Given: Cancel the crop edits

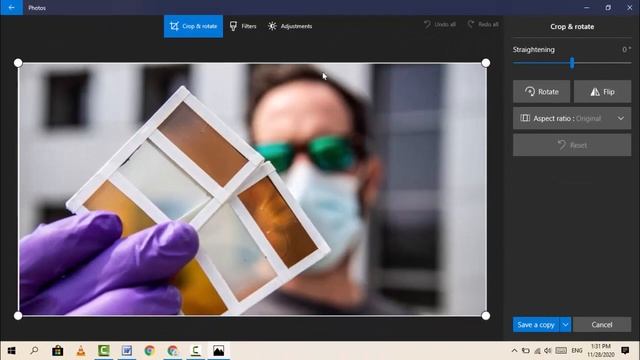Looking at the screenshot, I should [602, 324].
